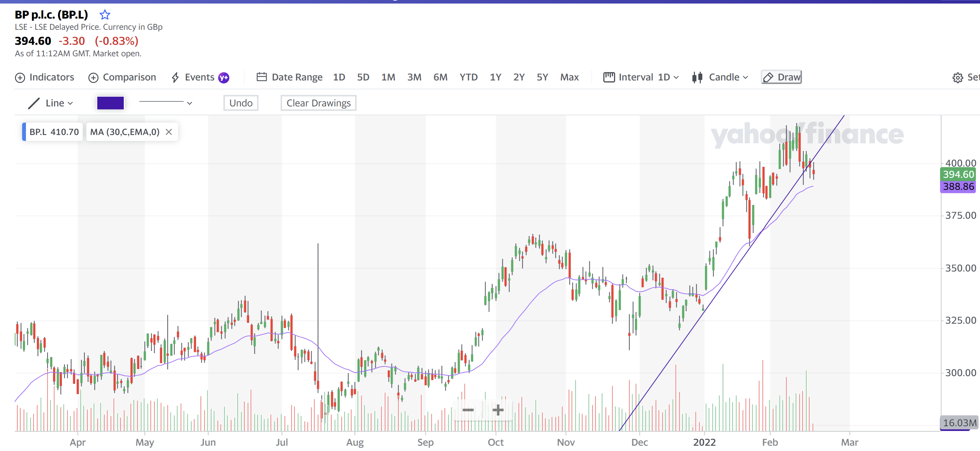Select the Max range
Image resolution: width=980 pixels, height=451 pixels.
(569, 77)
